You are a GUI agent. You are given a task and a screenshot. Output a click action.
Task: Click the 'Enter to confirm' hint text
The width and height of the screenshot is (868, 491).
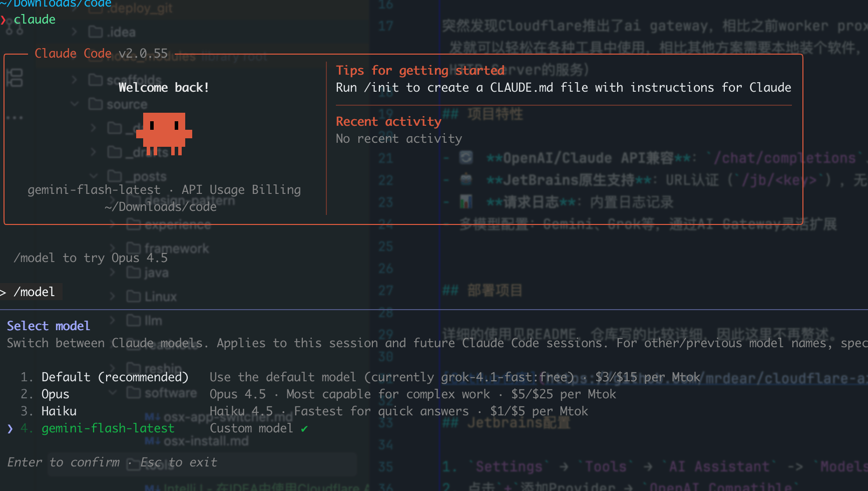click(63, 462)
